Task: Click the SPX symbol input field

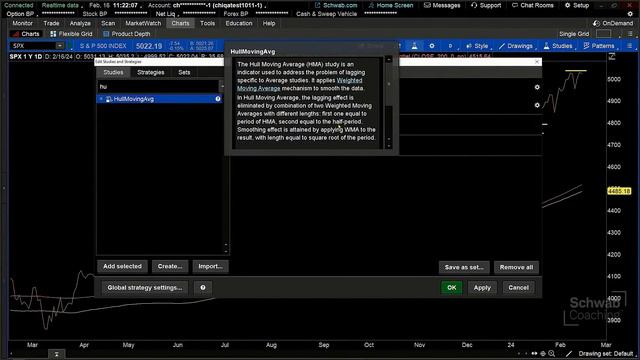Action: pyautogui.click(x=33, y=46)
